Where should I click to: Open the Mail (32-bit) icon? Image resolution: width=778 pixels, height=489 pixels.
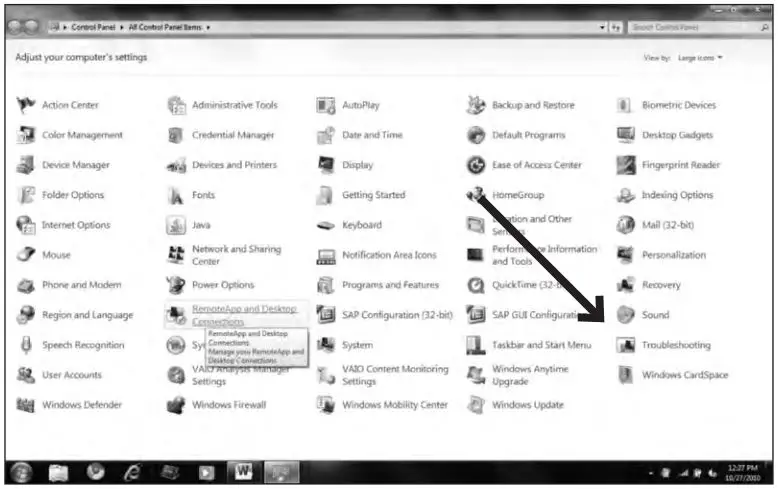click(625, 225)
